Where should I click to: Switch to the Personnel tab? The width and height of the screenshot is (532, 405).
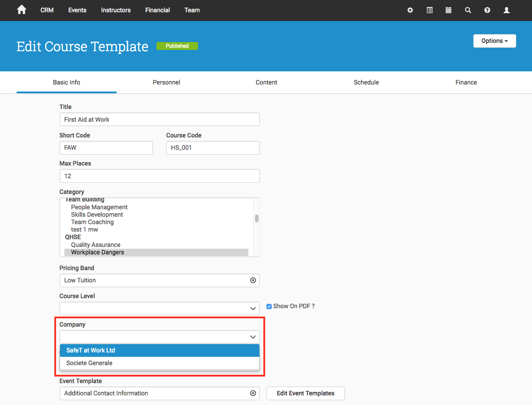point(167,82)
